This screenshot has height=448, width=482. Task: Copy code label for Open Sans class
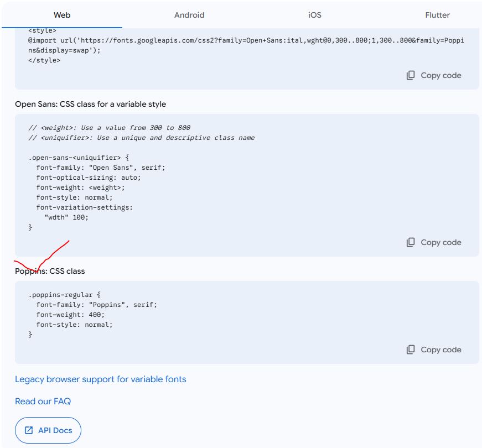tap(441, 242)
